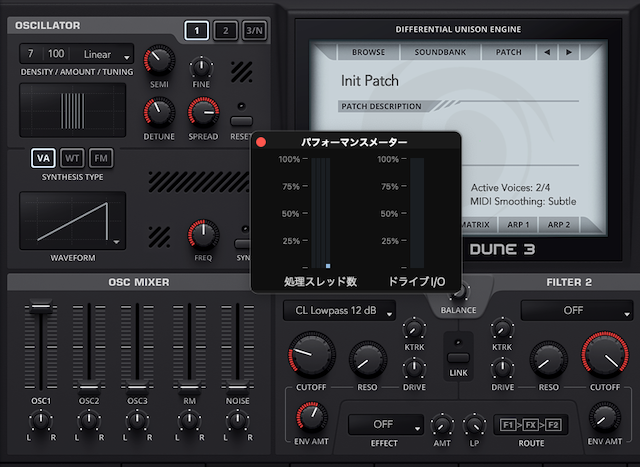Click the OSC1 mixer fader

click(41, 312)
